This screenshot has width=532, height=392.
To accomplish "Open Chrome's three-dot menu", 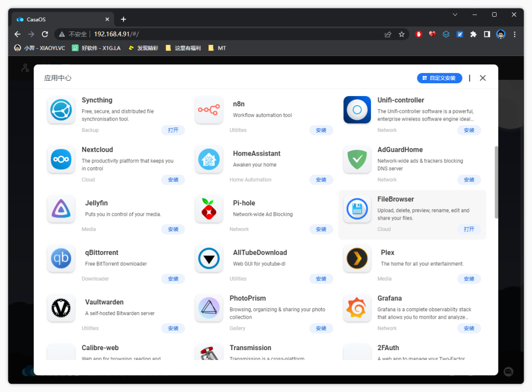I will tap(515, 34).
